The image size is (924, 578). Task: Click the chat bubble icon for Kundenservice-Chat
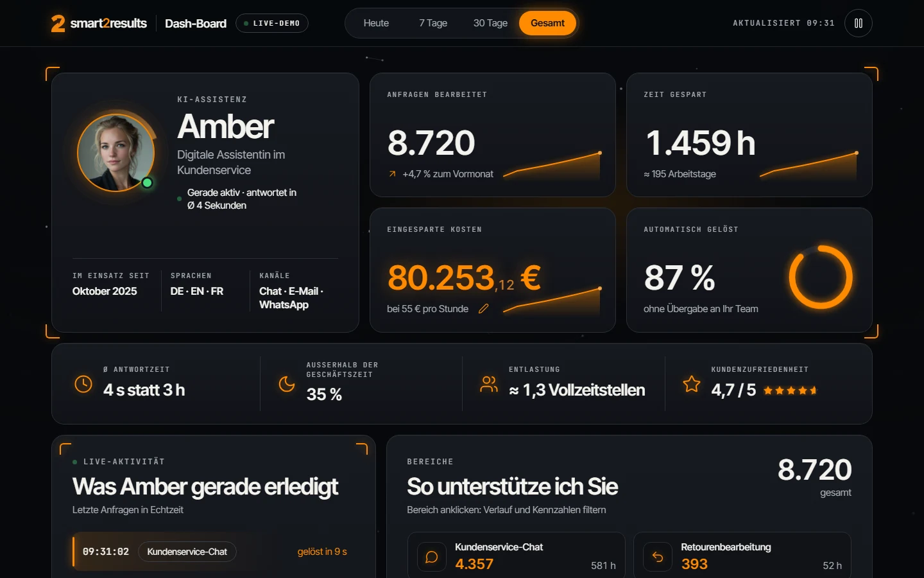pos(432,557)
